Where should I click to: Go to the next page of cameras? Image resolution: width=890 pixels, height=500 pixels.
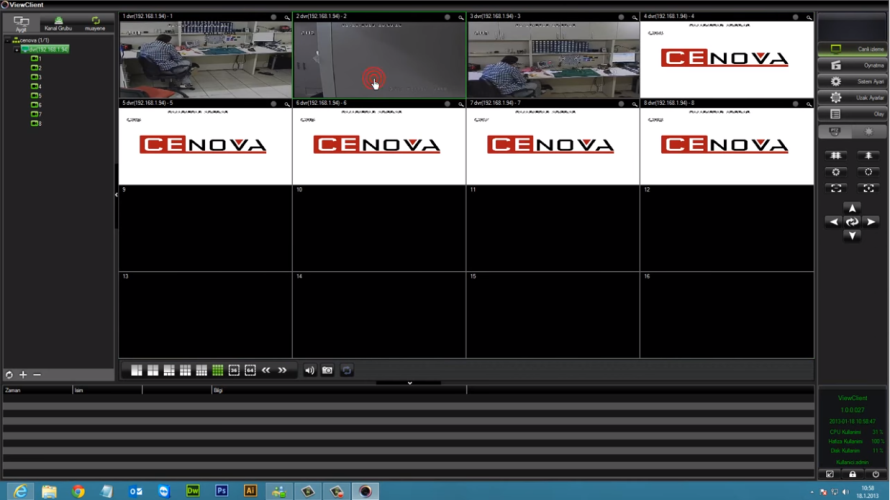pos(283,370)
